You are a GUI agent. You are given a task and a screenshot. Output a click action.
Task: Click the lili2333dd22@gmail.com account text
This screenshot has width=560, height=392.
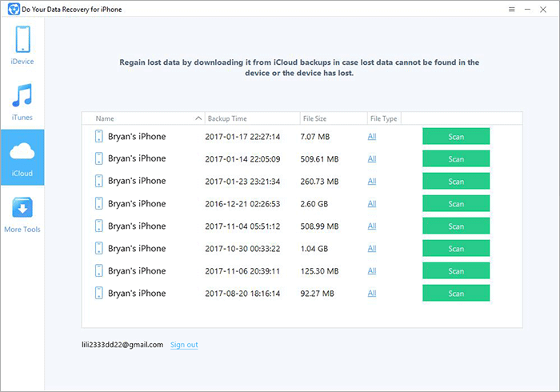[x=122, y=345]
